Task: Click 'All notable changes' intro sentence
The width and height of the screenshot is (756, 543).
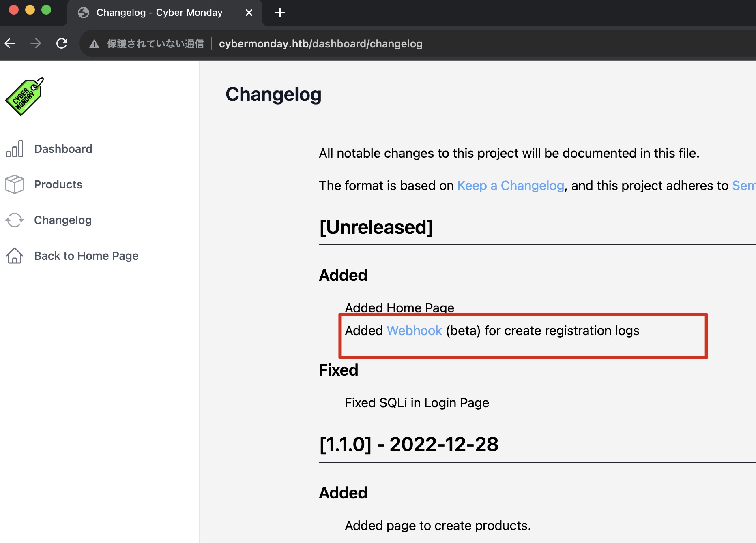Action: [x=509, y=153]
